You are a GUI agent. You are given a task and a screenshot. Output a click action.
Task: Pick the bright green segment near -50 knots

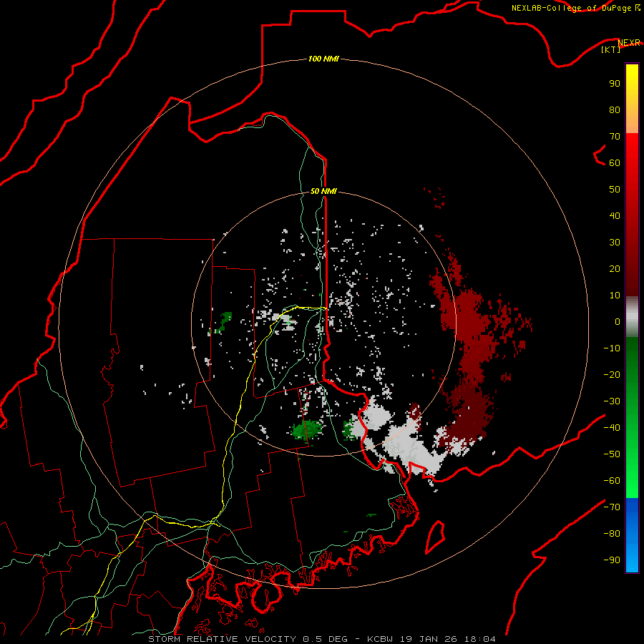pos(632,454)
